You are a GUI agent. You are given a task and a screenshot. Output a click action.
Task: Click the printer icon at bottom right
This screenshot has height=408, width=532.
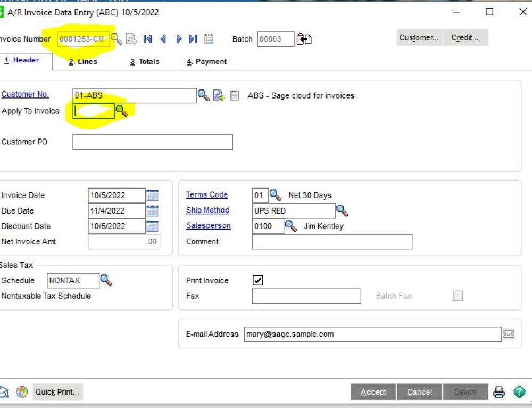point(499,391)
